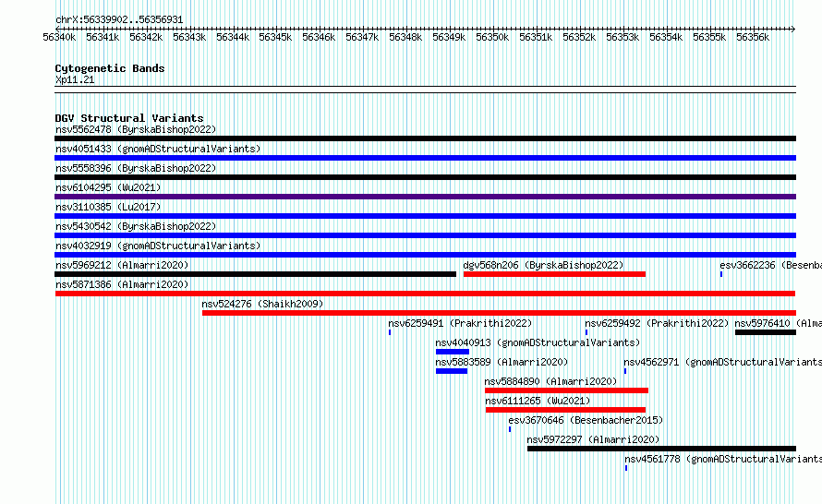Click the black bar below the nsv5972297 label
Image resolution: width=822 pixels, height=504 pixels.
pyautogui.click(x=661, y=449)
